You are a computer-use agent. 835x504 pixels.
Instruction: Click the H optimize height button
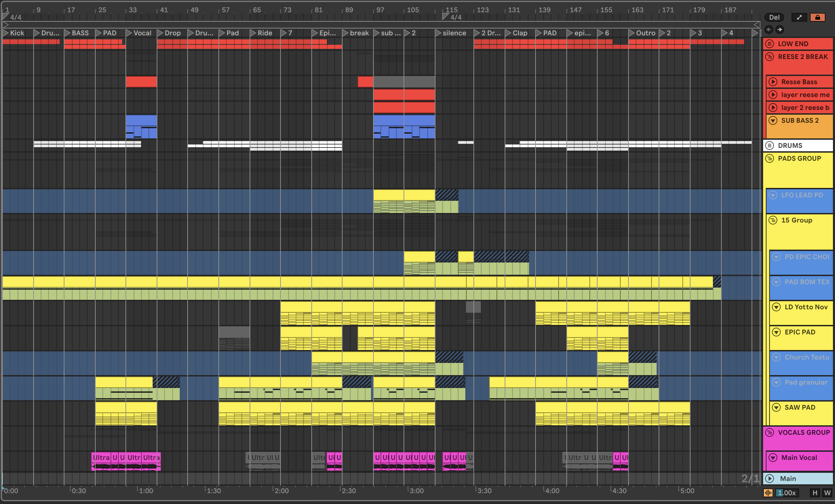click(815, 493)
